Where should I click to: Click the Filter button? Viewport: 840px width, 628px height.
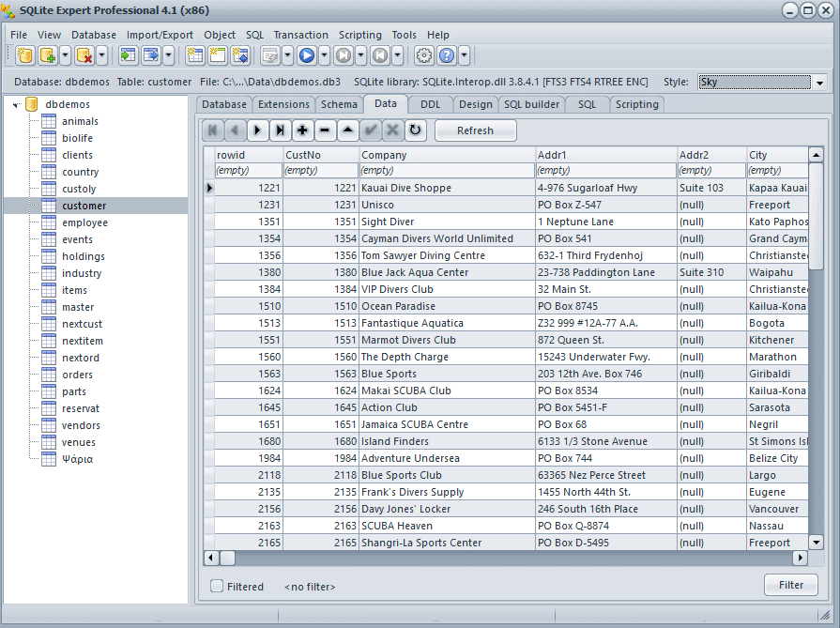pyautogui.click(x=790, y=585)
